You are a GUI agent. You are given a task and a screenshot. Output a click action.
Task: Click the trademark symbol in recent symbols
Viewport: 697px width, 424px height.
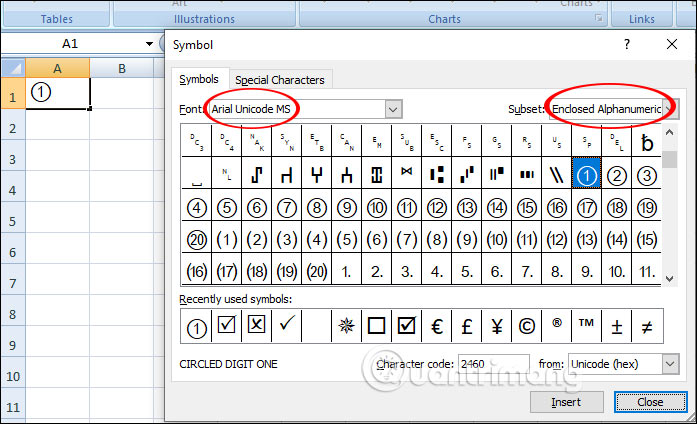point(587,325)
